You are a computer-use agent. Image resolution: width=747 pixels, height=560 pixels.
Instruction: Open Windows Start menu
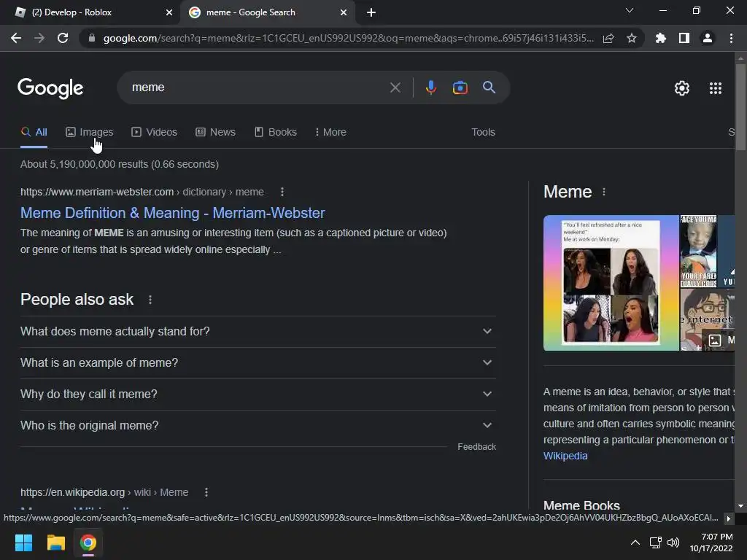pos(23,542)
